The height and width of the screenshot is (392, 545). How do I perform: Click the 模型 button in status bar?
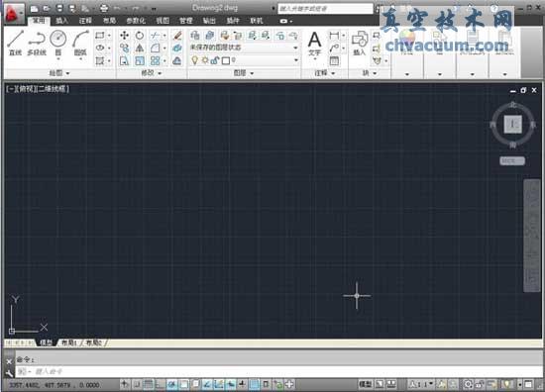pos(365,384)
